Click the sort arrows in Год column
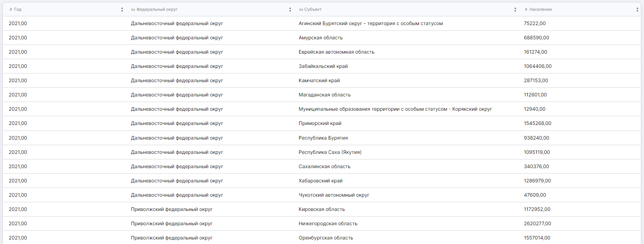This screenshot has height=244, width=644. (122, 10)
